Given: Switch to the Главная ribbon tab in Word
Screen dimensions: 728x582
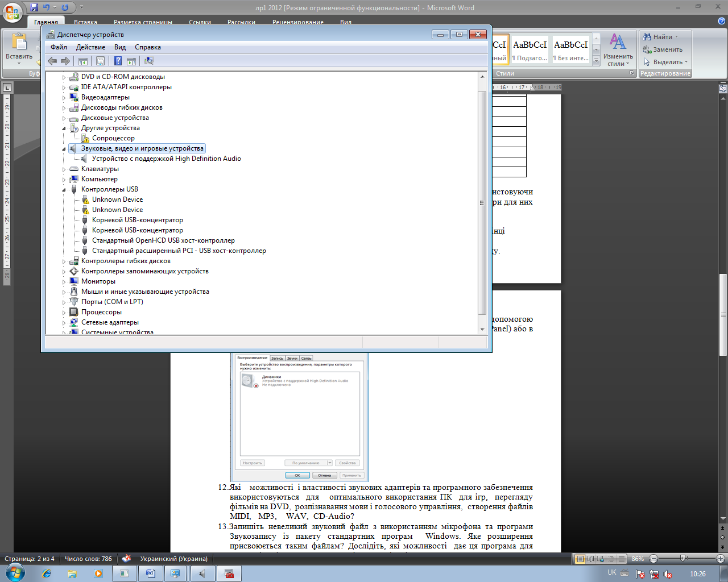Looking at the screenshot, I should pos(45,22).
